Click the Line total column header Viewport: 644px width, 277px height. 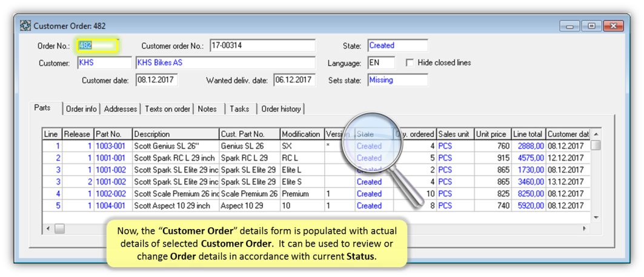tap(528, 134)
